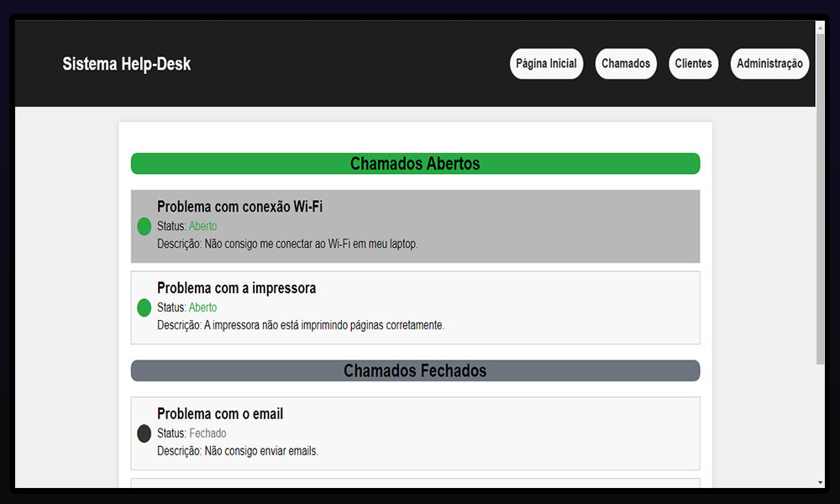
Task: Open ticket 'Problema com conexão Wi-Fi'
Action: [x=415, y=227]
